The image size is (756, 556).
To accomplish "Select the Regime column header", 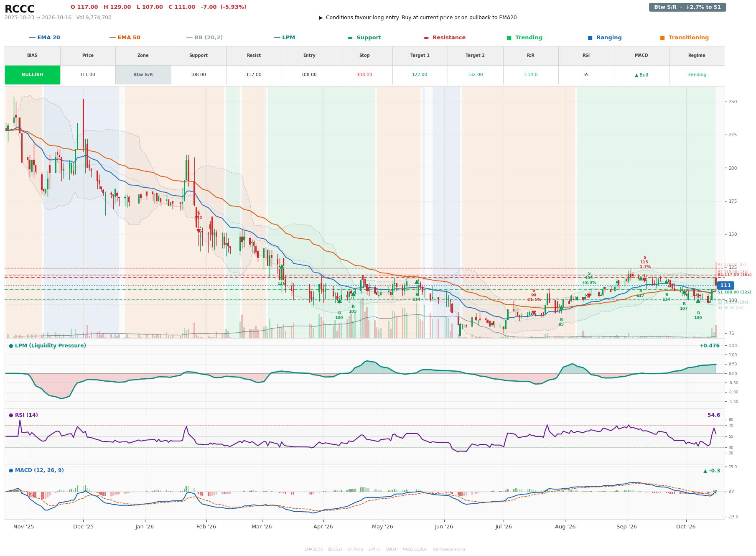I will [697, 55].
